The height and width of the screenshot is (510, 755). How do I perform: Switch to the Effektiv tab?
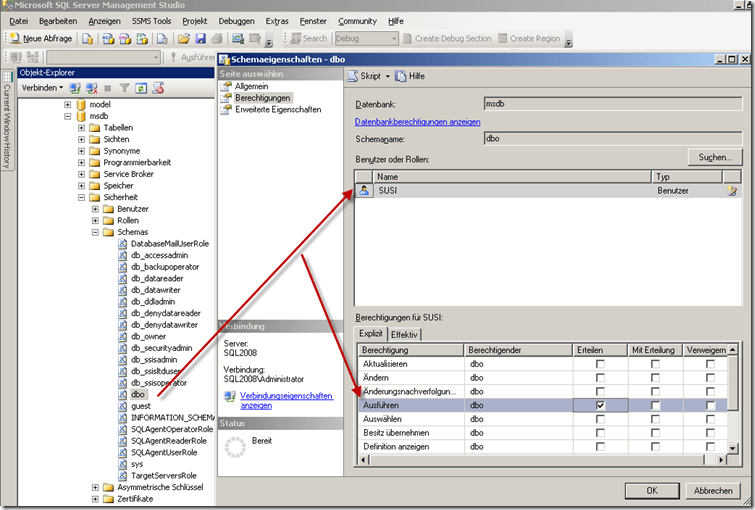[404, 334]
